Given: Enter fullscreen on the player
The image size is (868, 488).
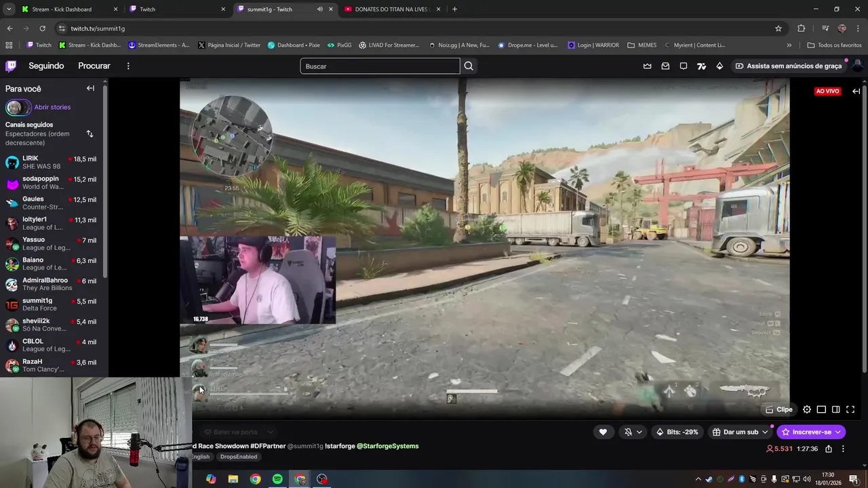Looking at the screenshot, I should (x=850, y=409).
